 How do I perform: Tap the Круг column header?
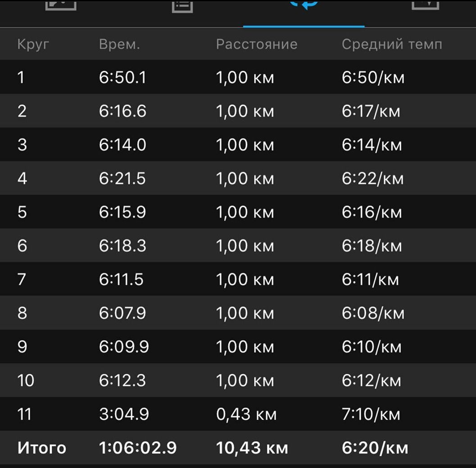(33, 44)
